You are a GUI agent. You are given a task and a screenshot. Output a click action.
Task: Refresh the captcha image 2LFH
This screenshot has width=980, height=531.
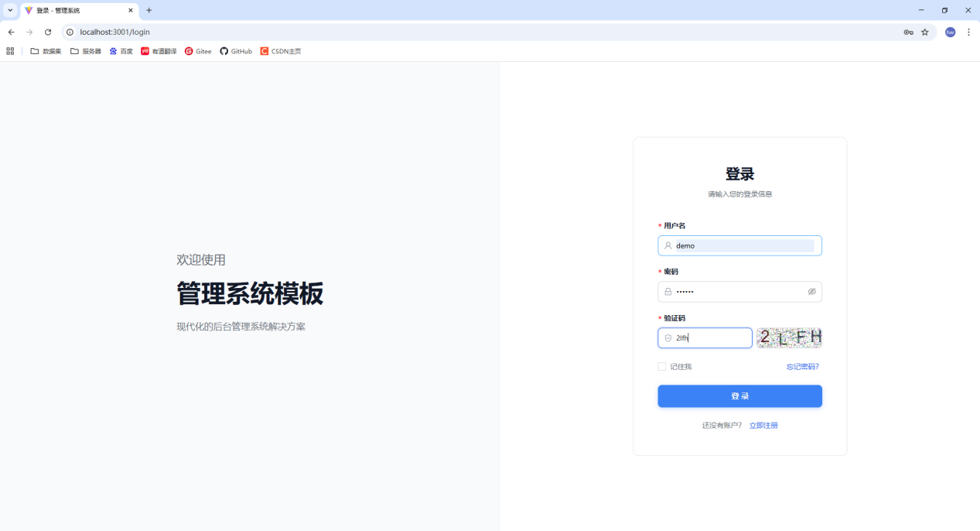[x=789, y=337]
